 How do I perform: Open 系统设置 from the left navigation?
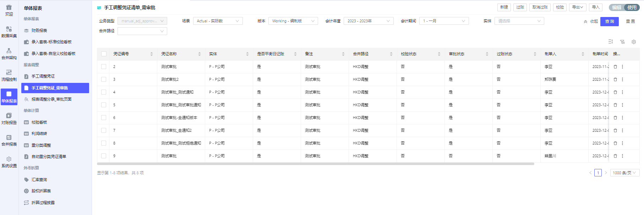pos(9,162)
